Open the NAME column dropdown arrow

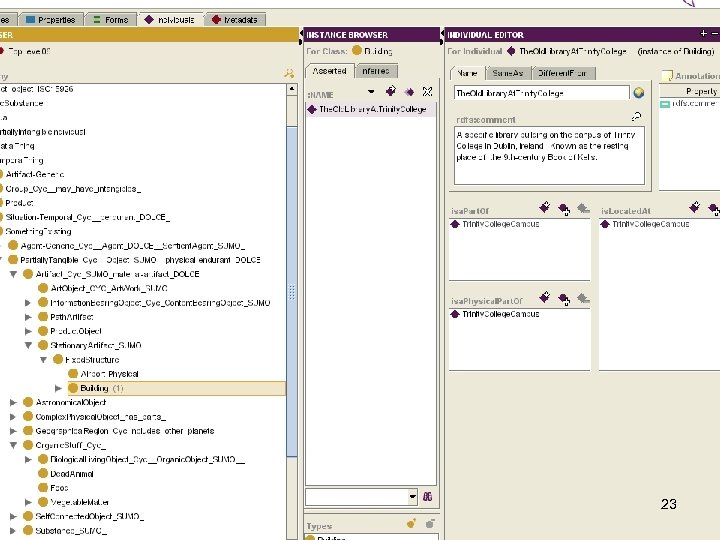pos(371,92)
